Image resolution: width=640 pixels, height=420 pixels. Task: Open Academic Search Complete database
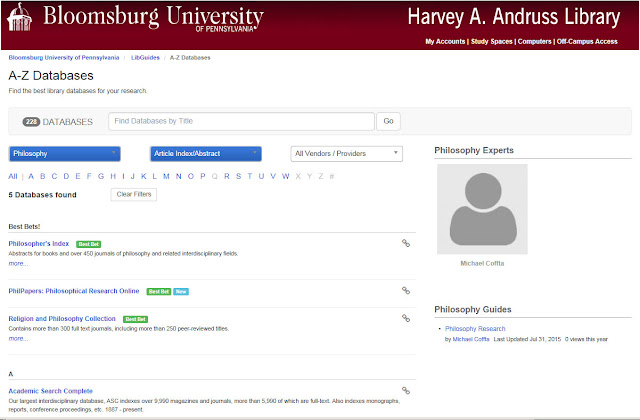pyautogui.click(x=51, y=391)
